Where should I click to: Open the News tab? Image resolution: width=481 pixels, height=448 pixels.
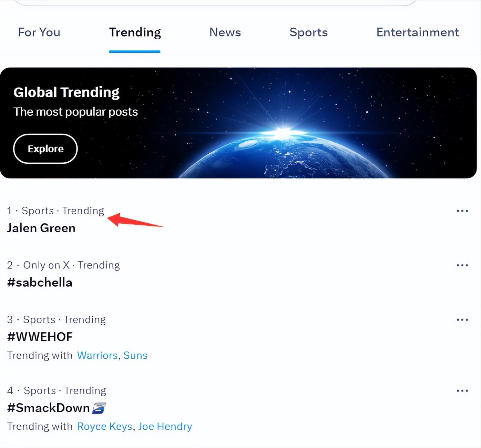pos(225,32)
